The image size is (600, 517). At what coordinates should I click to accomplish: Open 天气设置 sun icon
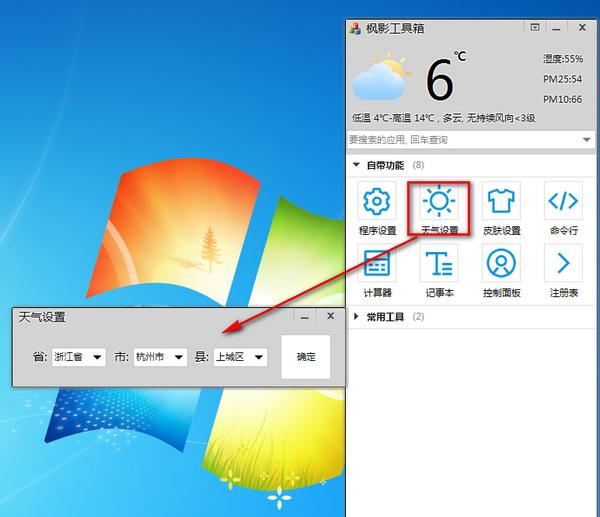coord(439,200)
